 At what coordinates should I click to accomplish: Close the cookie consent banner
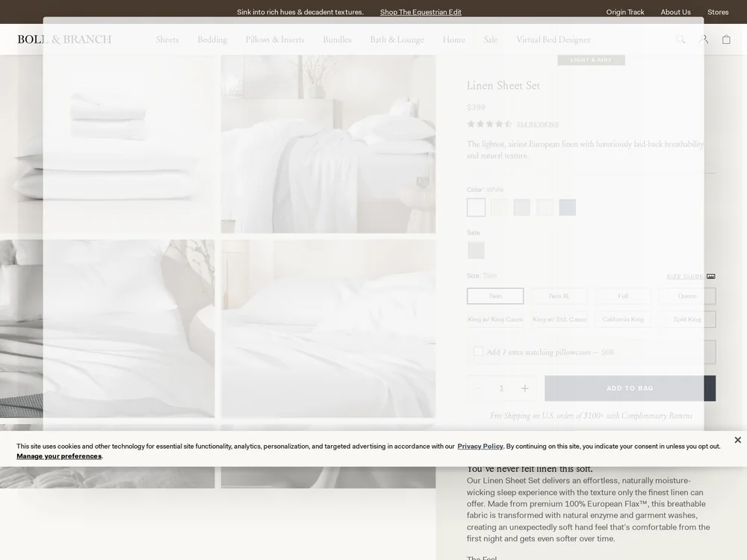(x=737, y=440)
